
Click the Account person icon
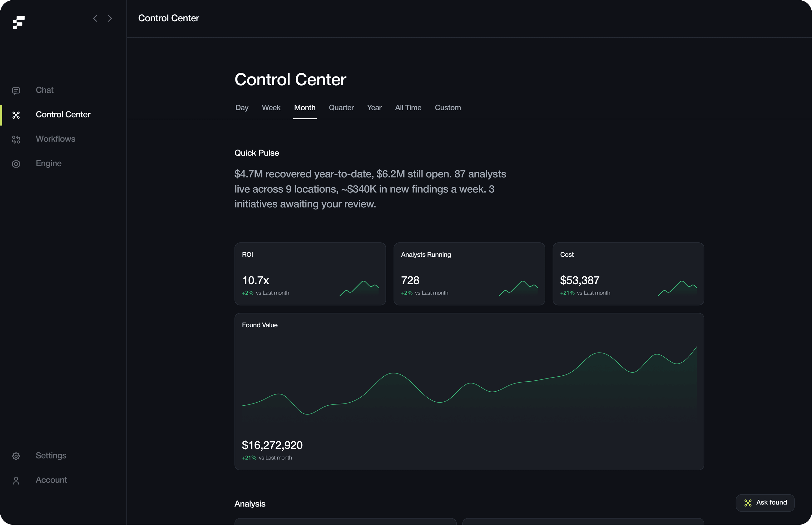16,481
